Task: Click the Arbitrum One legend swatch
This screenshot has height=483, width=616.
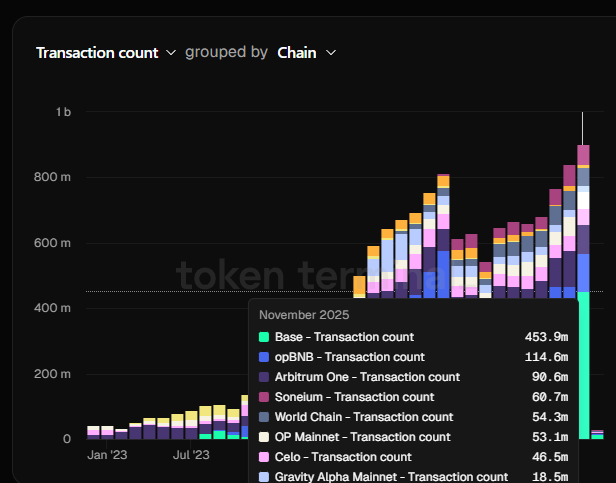Action: 264,377
